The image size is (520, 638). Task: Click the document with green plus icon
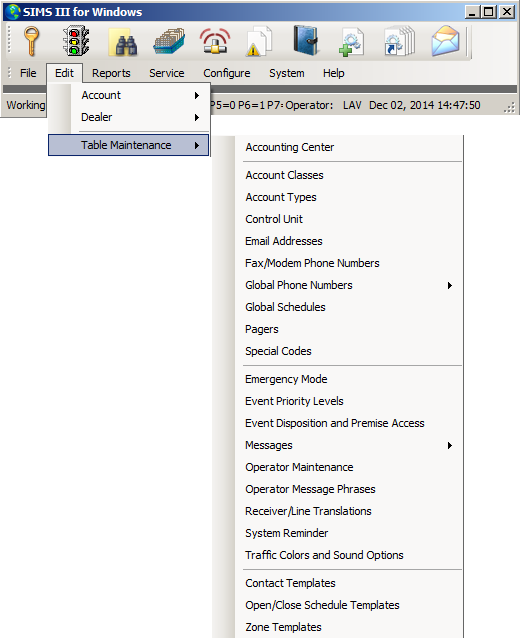point(352,42)
